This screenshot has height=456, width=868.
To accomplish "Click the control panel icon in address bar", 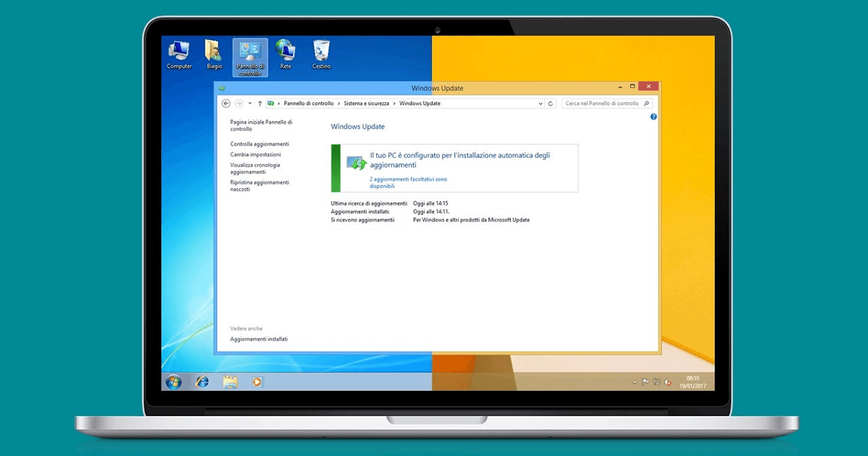I will coord(271,104).
